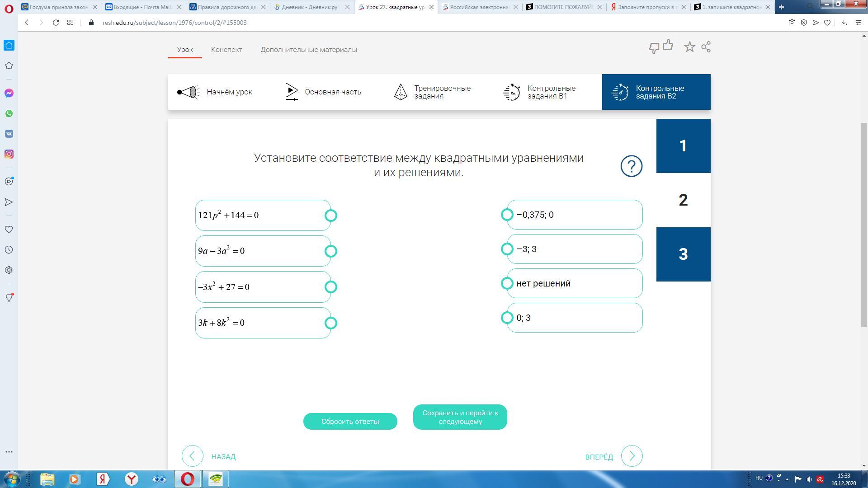
Task: Click the star favorite icon
Action: 689,47
